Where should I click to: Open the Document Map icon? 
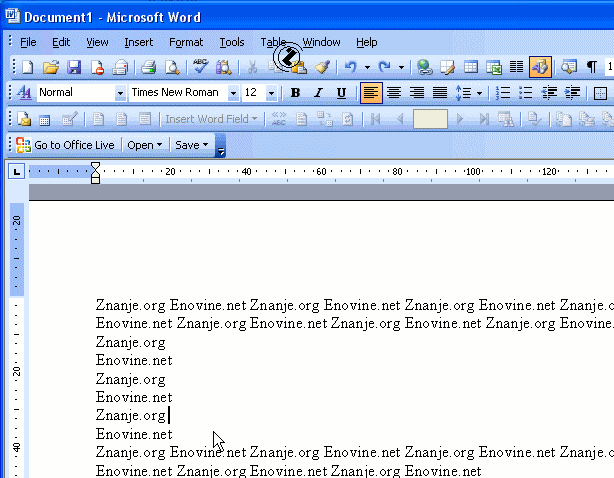(x=569, y=67)
